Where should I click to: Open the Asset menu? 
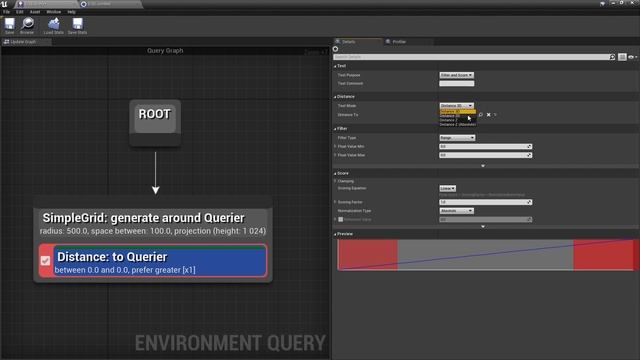[x=35, y=12]
